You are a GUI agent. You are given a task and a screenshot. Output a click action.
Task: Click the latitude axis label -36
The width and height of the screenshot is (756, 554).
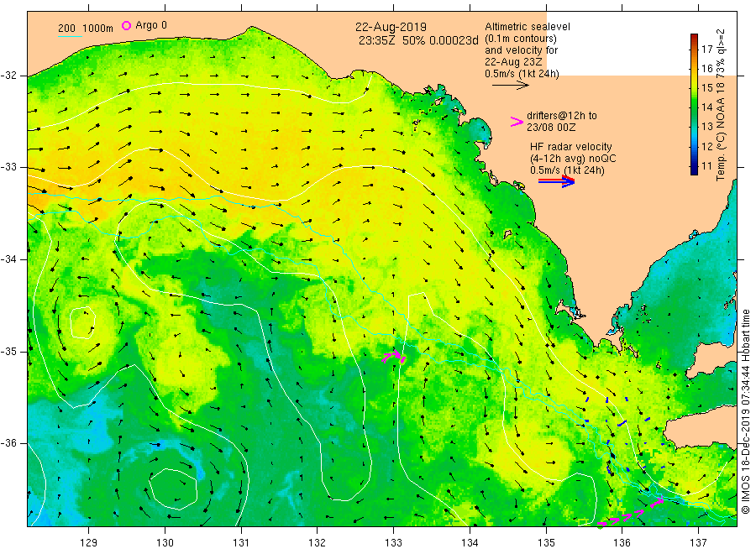click(8, 442)
